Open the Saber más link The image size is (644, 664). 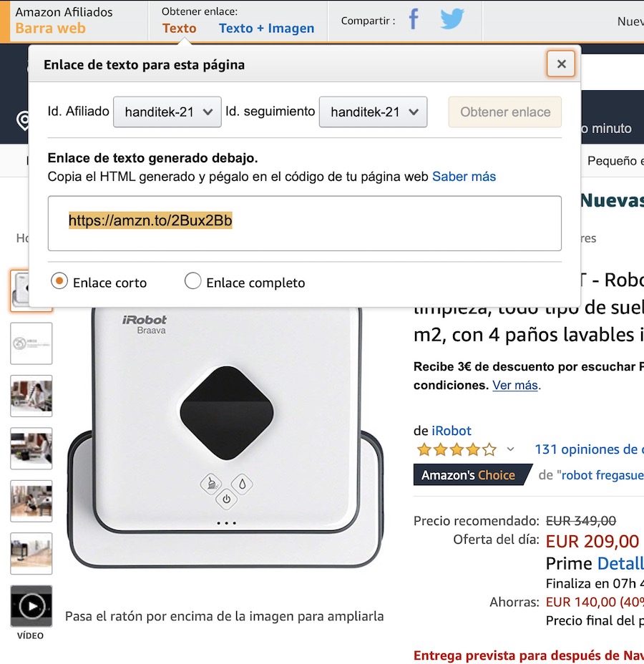[x=464, y=177]
